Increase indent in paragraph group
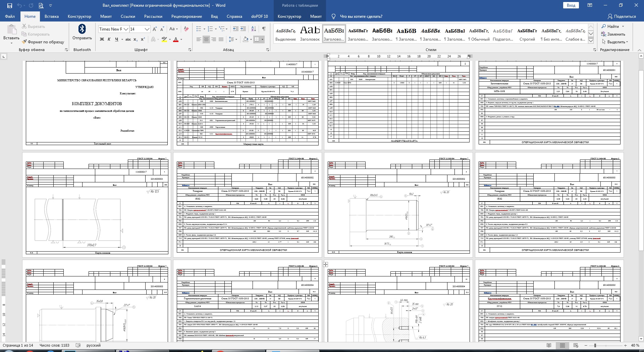Viewport: 644px width, 352px height. point(243,29)
